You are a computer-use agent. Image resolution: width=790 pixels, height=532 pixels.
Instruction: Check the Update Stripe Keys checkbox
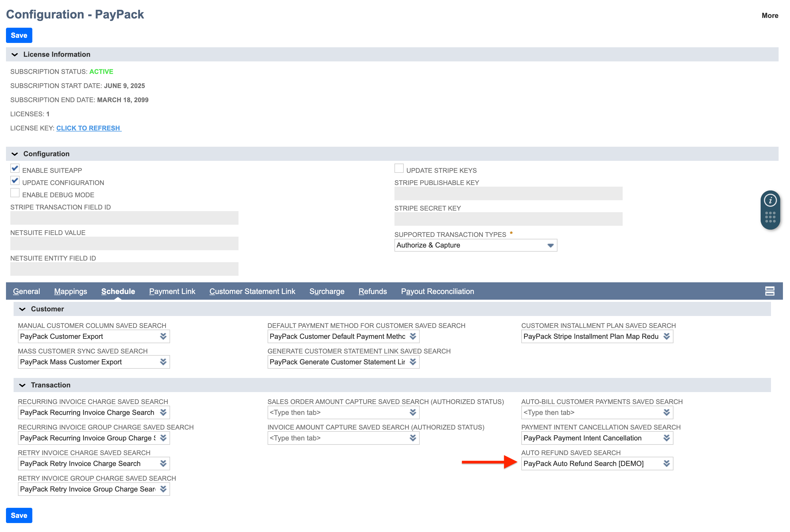click(399, 169)
